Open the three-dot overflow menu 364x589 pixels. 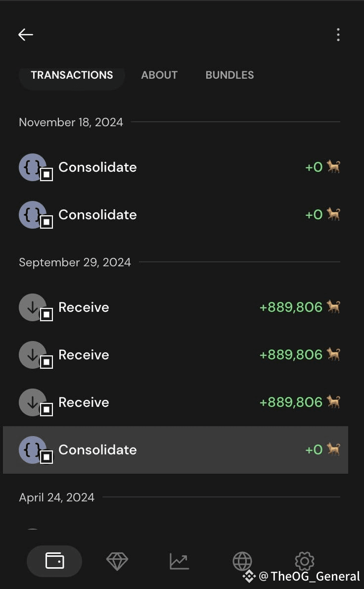(x=338, y=35)
